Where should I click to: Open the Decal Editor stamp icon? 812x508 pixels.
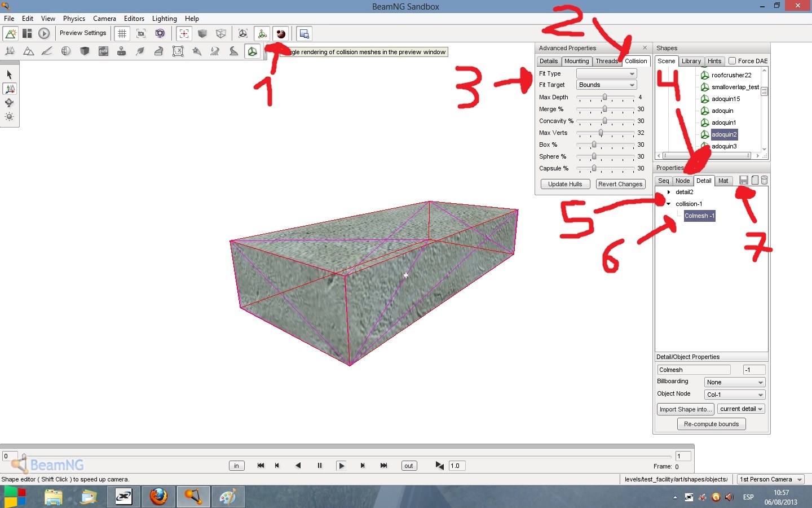121,51
